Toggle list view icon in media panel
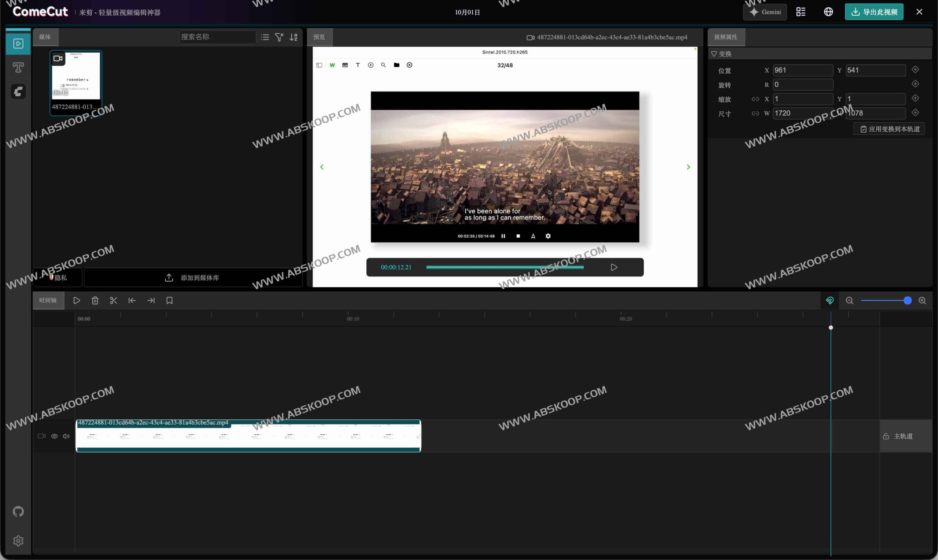This screenshot has height=560, width=938. 265,37
